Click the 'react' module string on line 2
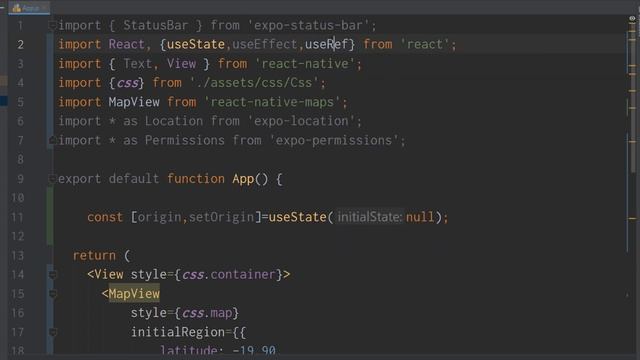This screenshot has width=640, height=360. point(424,44)
